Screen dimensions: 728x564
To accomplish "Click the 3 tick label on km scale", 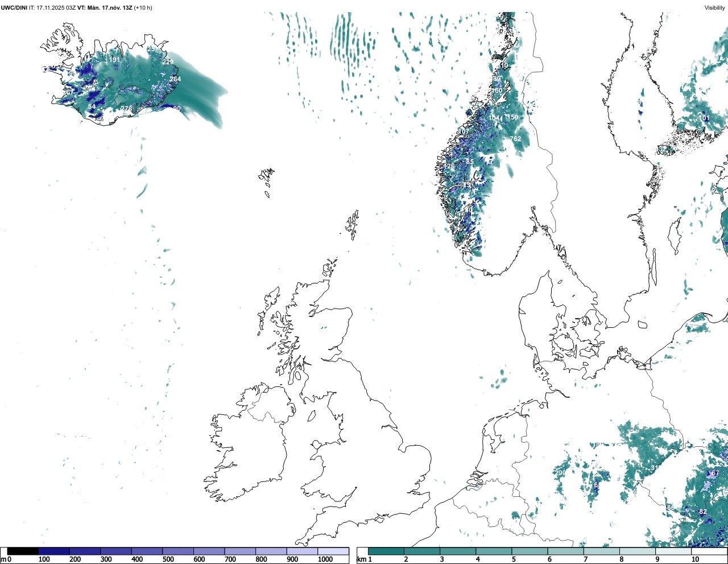I will (442, 559).
